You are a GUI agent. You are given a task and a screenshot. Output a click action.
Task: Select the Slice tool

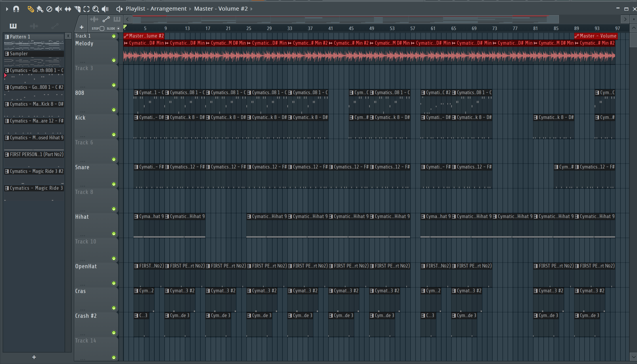[x=77, y=9]
